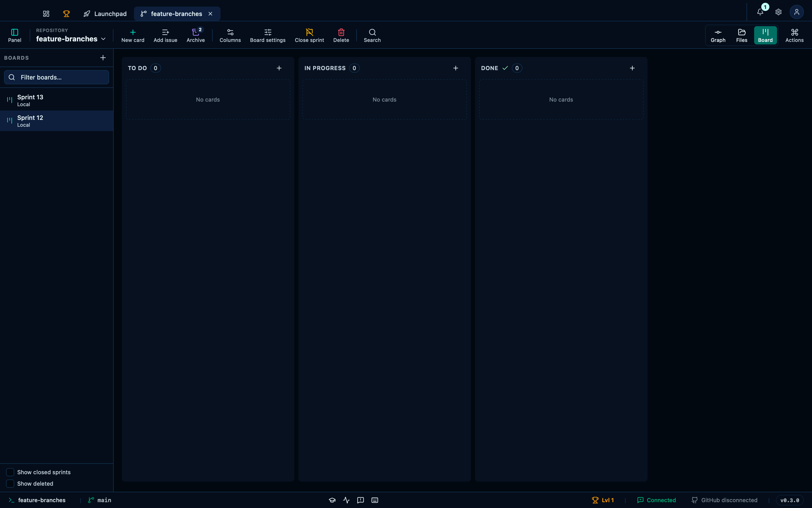Click the IN PROGRESS card count badge
The height and width of the screenshot is (508, 812).
(354, 68)
